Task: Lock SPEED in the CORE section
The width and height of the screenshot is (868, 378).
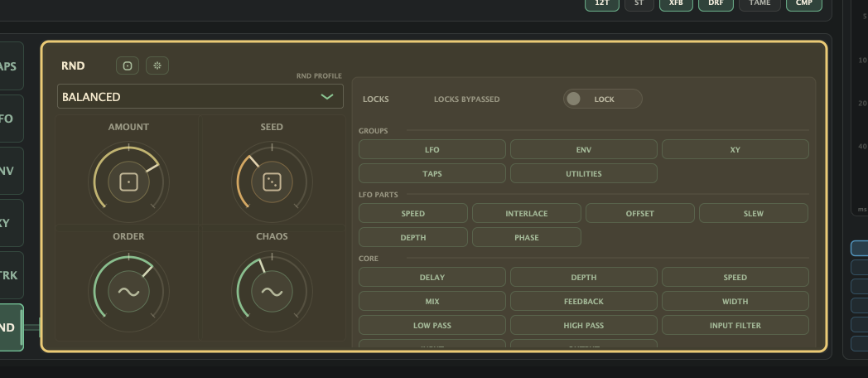Action: (735, 277)
